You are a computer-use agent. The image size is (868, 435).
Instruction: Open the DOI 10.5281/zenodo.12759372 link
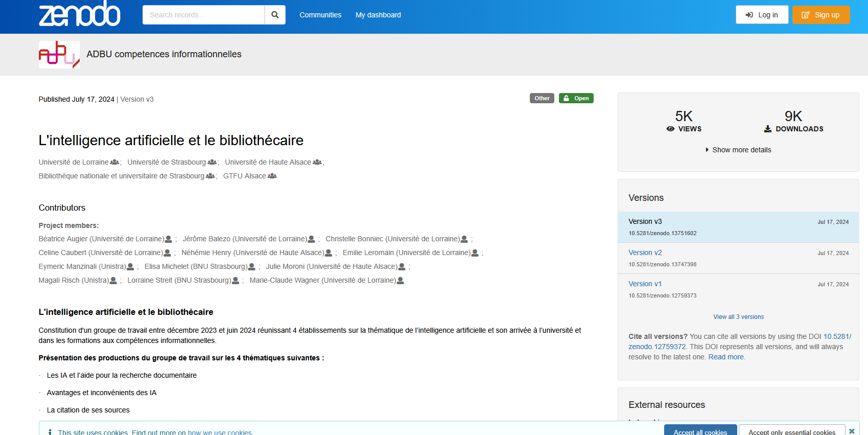point(740,341)
